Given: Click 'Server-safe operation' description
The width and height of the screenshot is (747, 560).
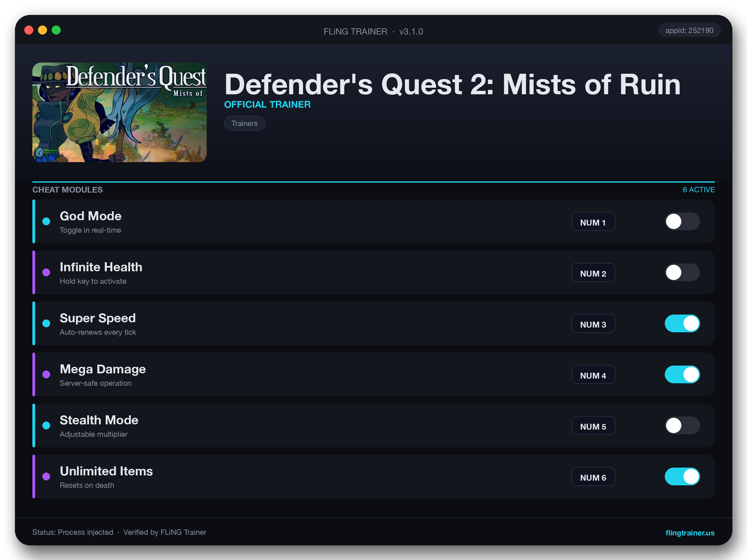Looking at the screenshot, I should [95, 383].
